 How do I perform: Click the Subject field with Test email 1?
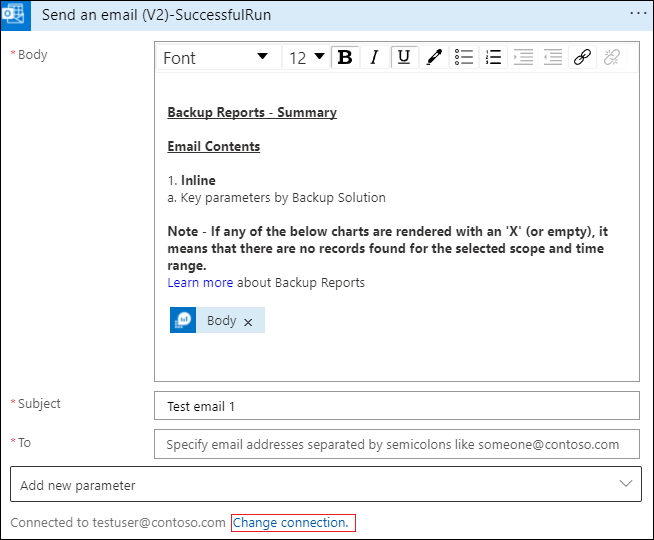tap(397, 406)
